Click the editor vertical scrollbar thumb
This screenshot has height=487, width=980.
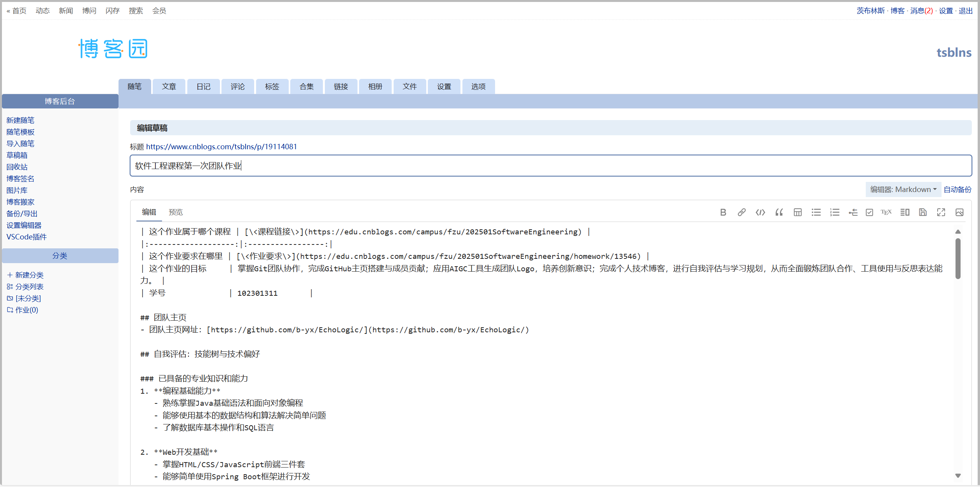pos(958,258)
